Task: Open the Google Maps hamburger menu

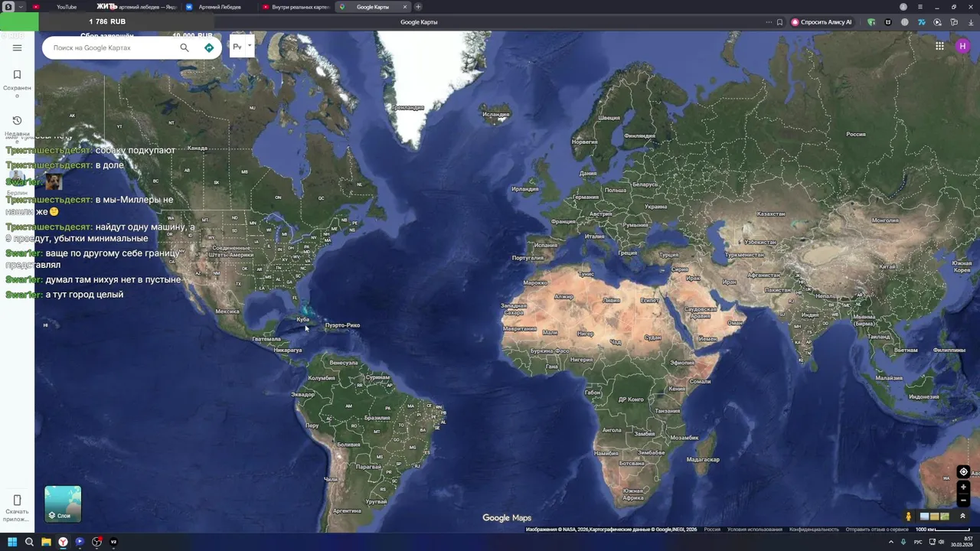Action: 17,47
